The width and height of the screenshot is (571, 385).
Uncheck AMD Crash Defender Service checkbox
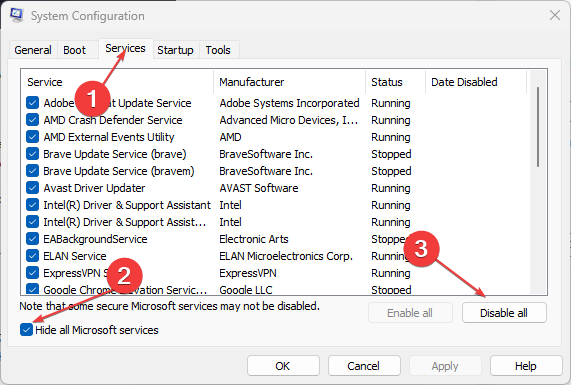(32, 120)
